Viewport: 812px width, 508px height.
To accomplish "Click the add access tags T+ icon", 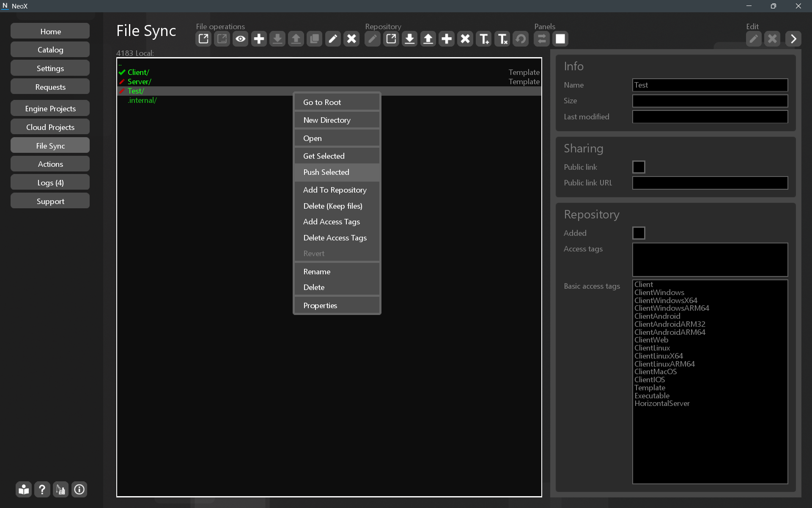I will click(483, 39).
